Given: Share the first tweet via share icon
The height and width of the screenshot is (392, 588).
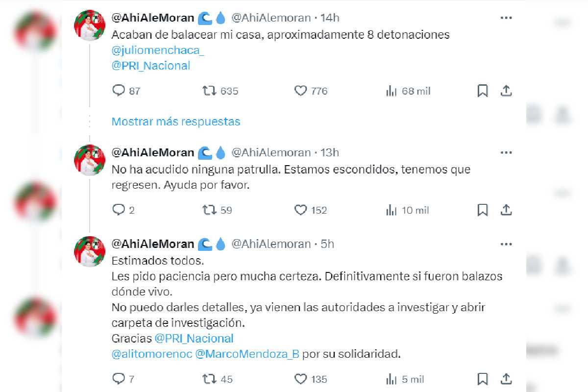Looking at the screenshot, I should point(506,91).
